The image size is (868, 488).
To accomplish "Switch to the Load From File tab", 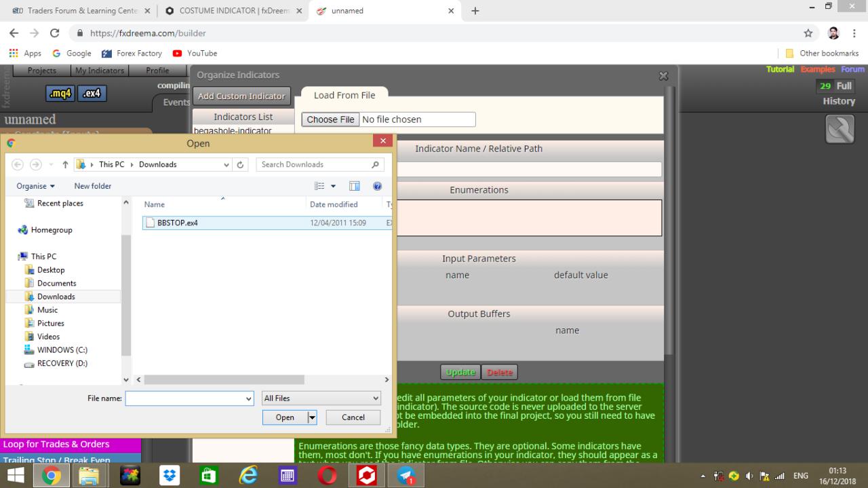I will coord(344,95).
